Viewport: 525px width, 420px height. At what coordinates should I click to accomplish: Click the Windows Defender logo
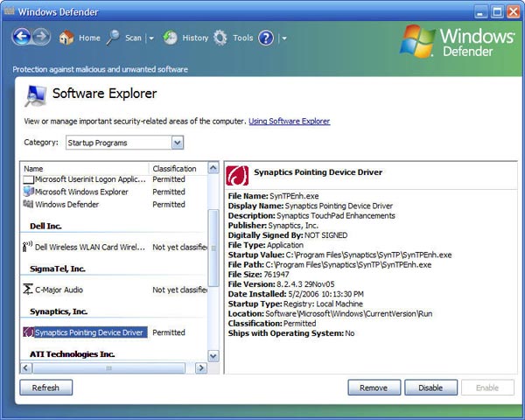[458, 41]
